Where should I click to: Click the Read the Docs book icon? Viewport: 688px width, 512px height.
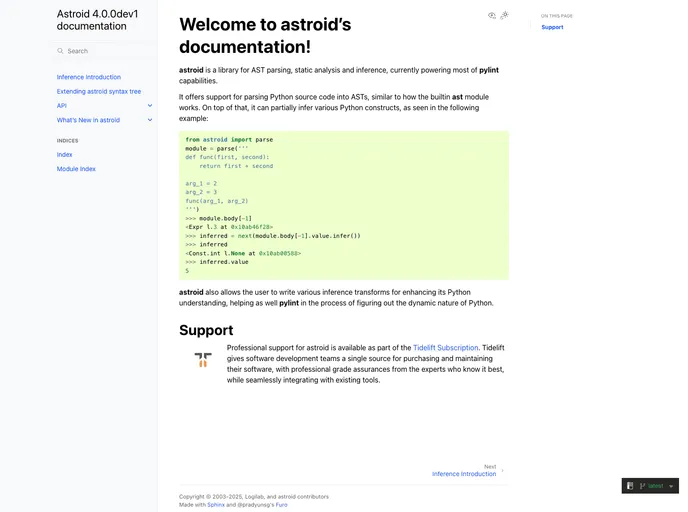[x=630, y=486]
